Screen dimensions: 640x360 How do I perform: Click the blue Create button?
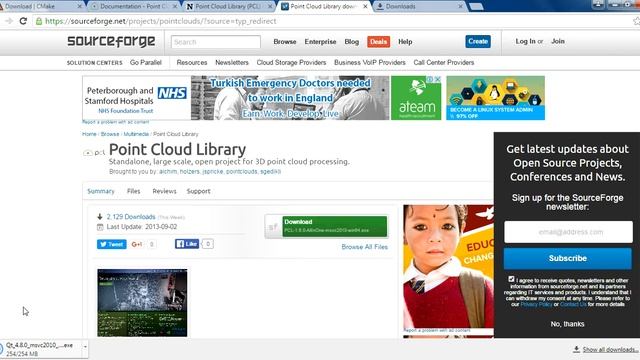click(x=478, y=41)
